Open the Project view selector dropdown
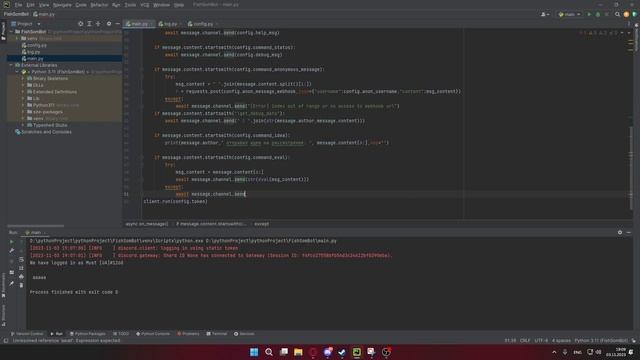The width and height of the screenshot is (640, 360). [26, 24]
